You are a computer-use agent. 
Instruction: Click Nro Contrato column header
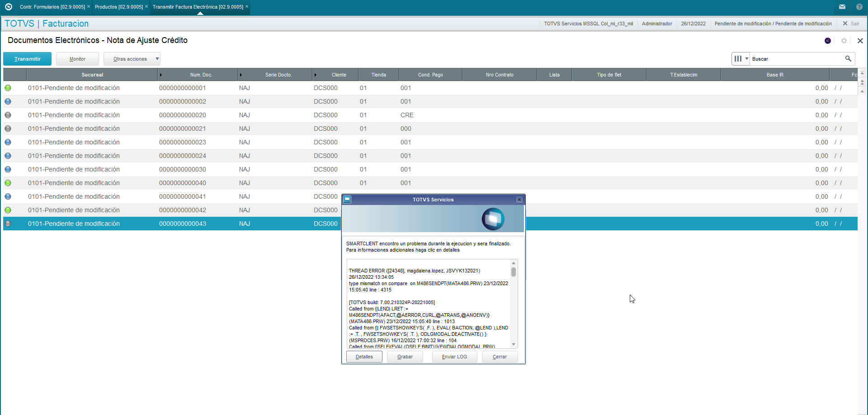tap(500, 75)
